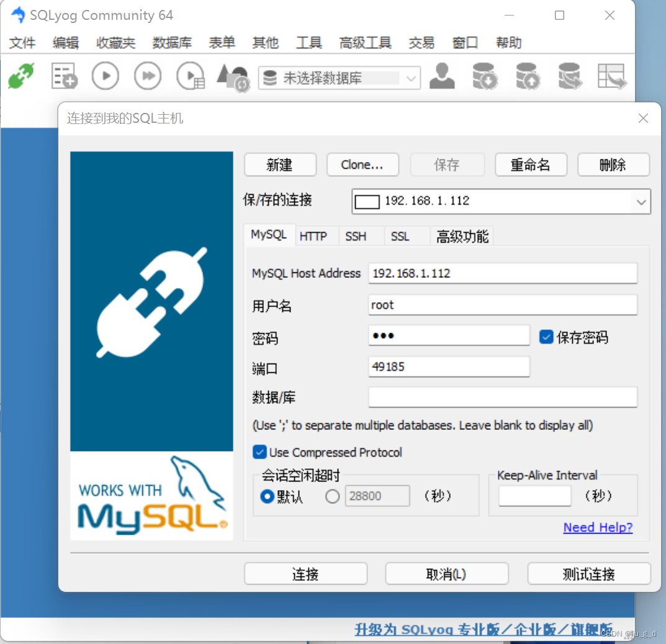Open the 收藏夹 menu

tap(115, 42)
